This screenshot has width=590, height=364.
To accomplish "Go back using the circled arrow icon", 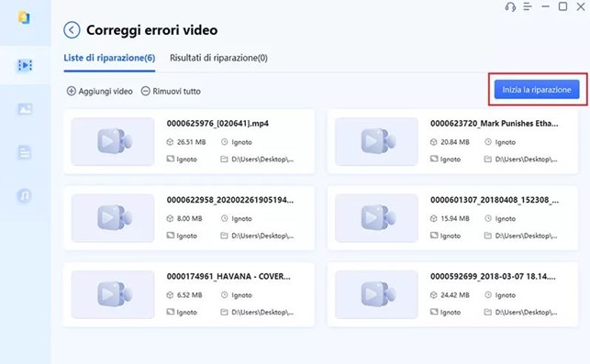I will 72,30.
